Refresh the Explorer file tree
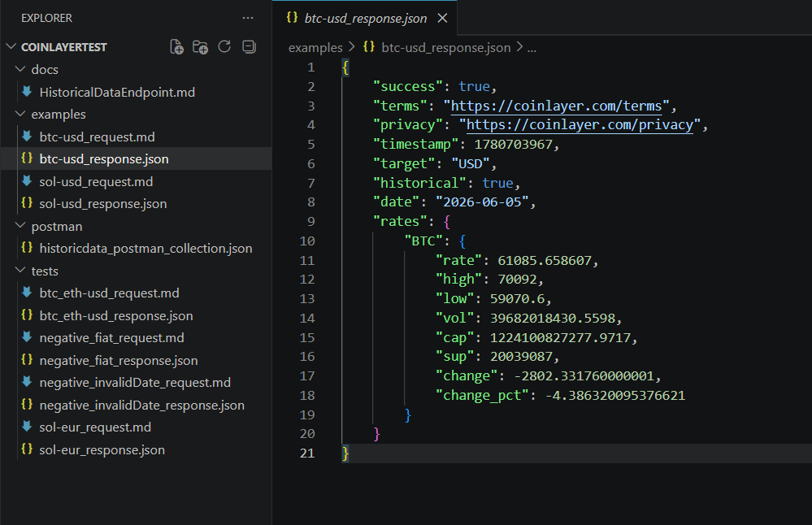 224,46
